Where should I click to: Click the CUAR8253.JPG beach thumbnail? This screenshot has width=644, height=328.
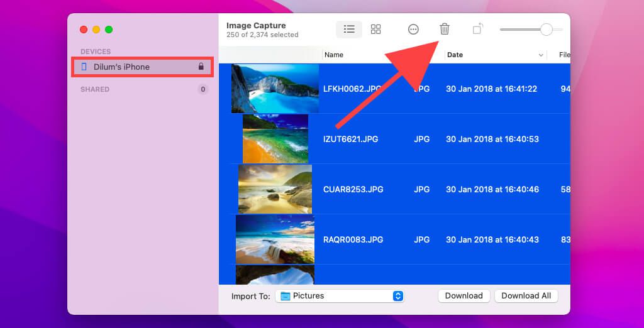275,189
